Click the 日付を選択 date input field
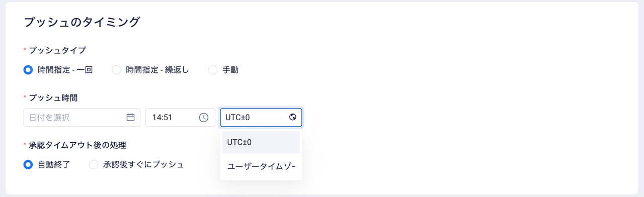 82,118
